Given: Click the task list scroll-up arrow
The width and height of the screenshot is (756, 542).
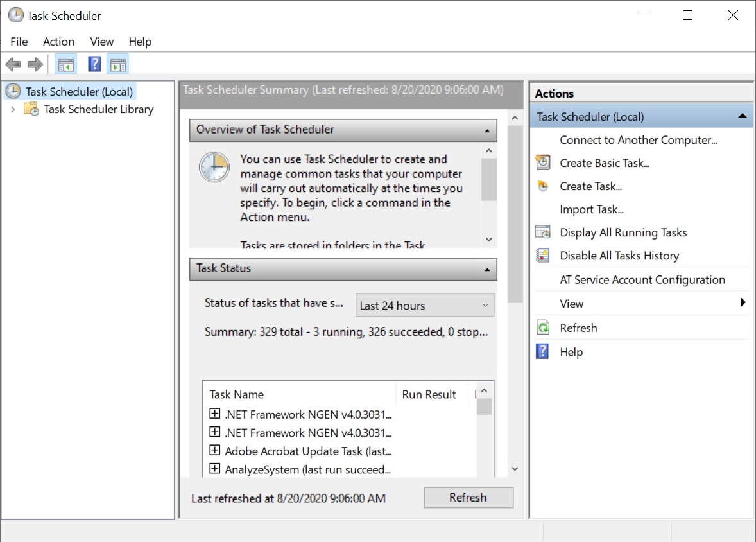Looking at the screenshot, I should pos(485,390).
